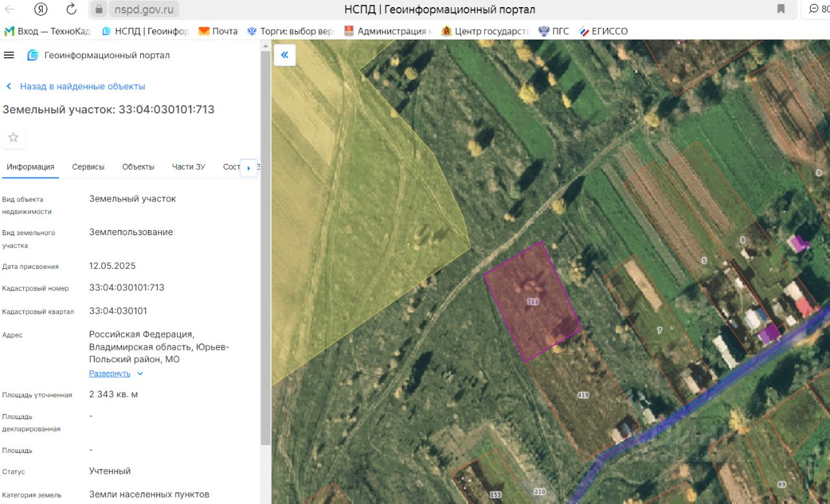Switch to the Объекты tab

point(138,166)
